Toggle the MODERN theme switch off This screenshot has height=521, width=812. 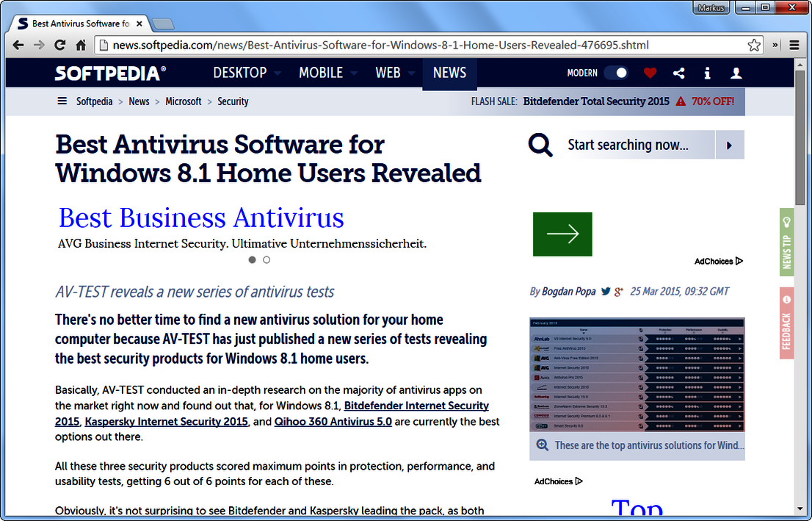pyautogui.click(x=617, y=73)
